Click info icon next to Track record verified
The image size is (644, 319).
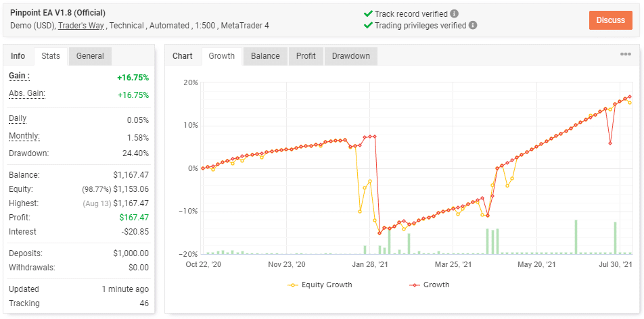[455, 14]
